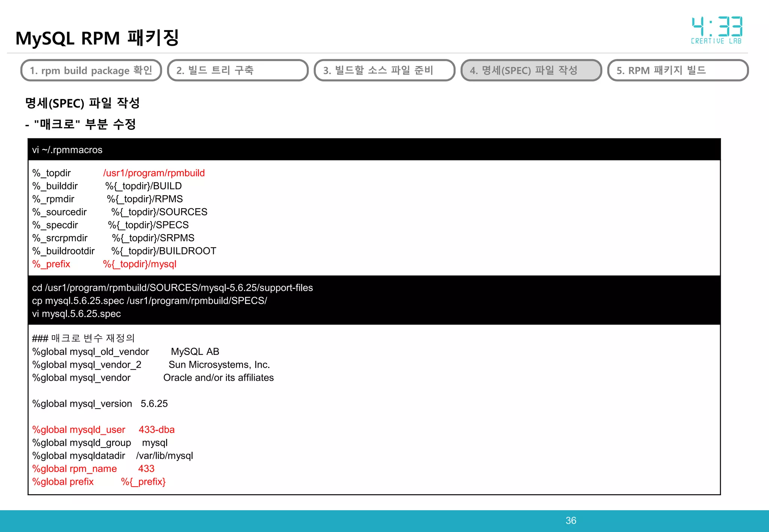Image resolution: width=769 pixels, height=532 pixels.
Task: Click the /usr1/program/rpmbuild path value
Action: point(154,173)
